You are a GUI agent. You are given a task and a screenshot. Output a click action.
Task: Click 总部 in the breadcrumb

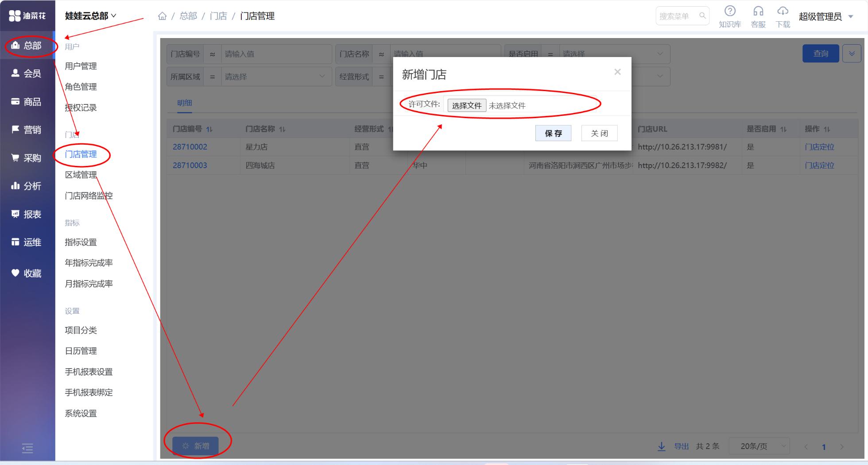pyautogui.click(x=188, y=16)
